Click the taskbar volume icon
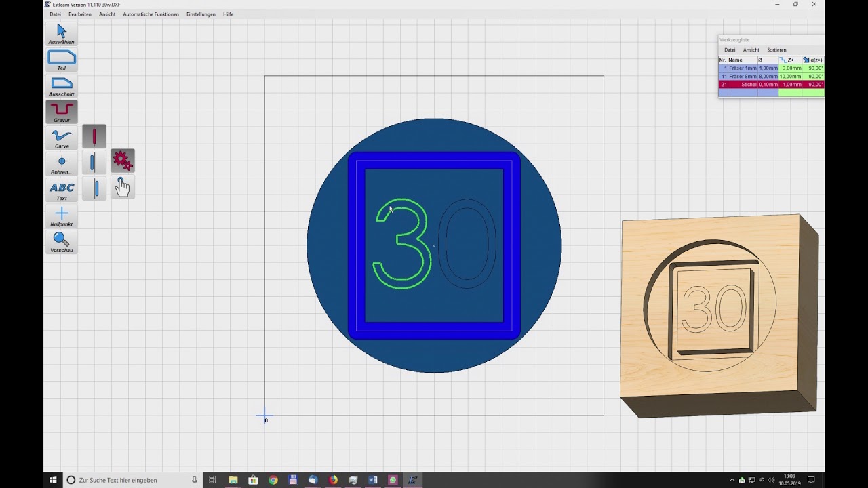The image size is (868, 488). [771, 480]
